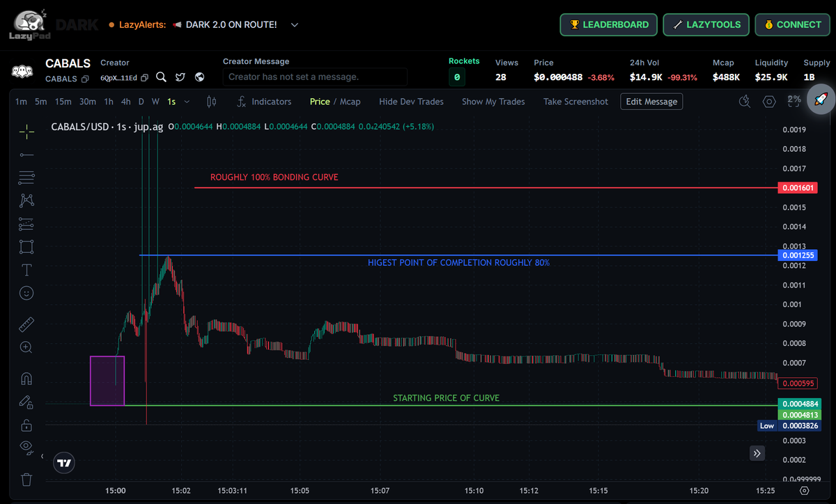Toggle Hide Dev Trades
Viewport: 836px width, 504px height.
tap(411, 102)
